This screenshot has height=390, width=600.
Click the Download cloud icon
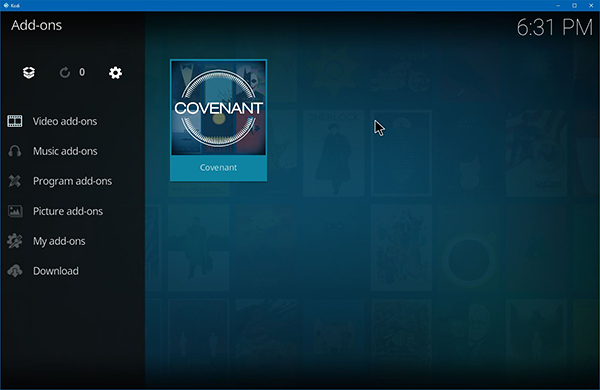(x=15, y=271)
